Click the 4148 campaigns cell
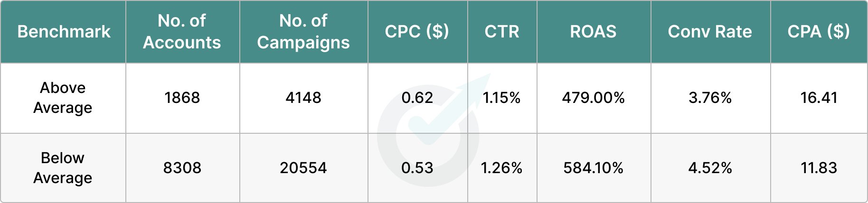Viewport: 868px width, 203px height. (303, 98)
